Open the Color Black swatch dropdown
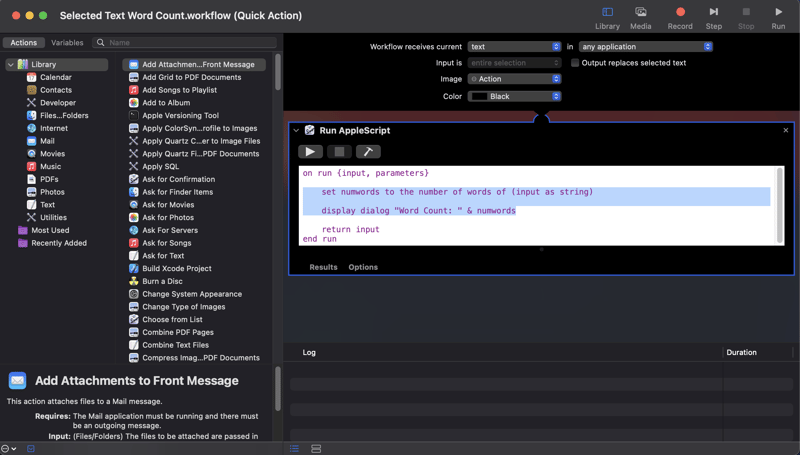 coord(514,96)
